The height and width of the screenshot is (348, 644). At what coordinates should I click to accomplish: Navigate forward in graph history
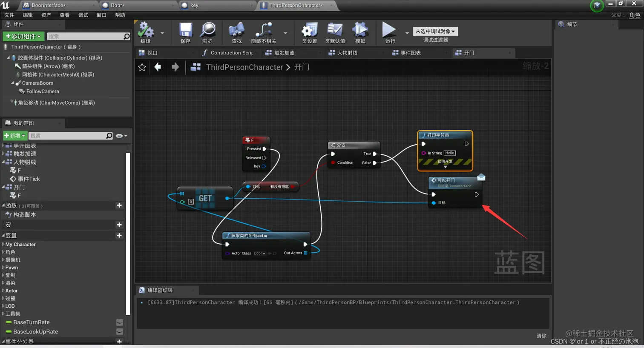pos(175,67)
